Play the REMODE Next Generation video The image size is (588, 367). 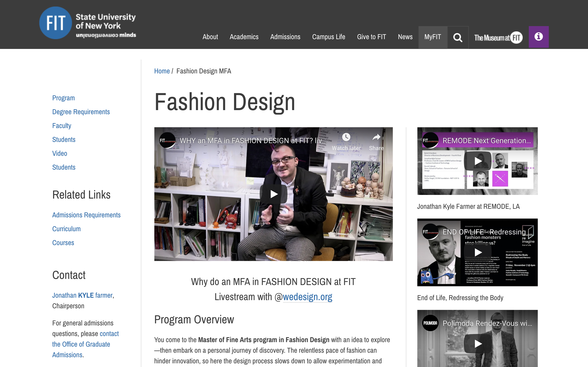478,161
